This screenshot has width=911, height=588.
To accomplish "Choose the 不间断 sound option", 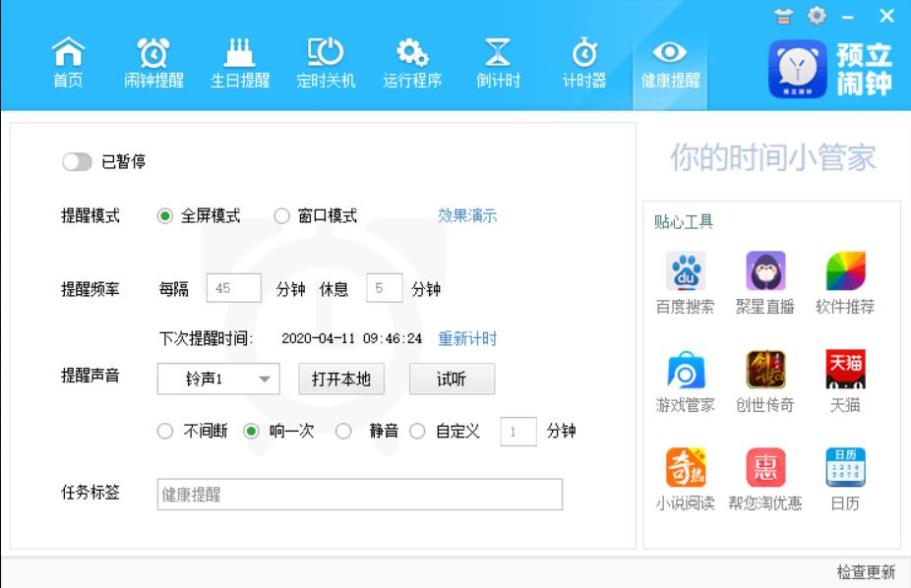I will (165, 431).
